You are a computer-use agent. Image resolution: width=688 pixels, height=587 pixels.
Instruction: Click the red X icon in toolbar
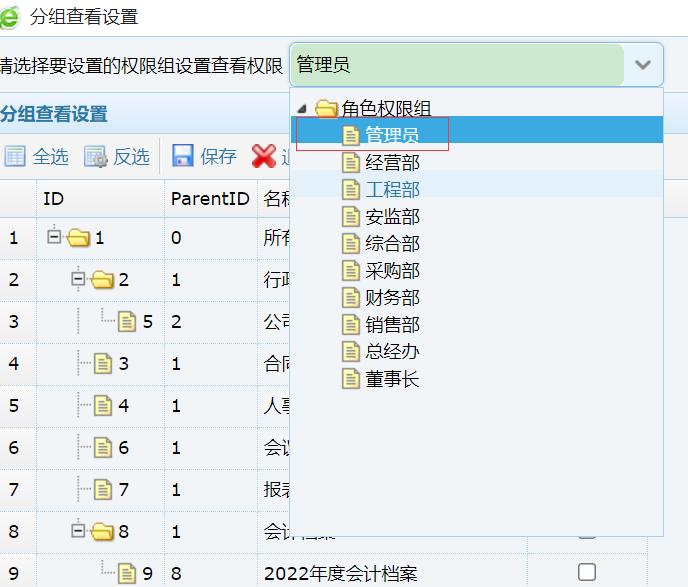(264, 156)
